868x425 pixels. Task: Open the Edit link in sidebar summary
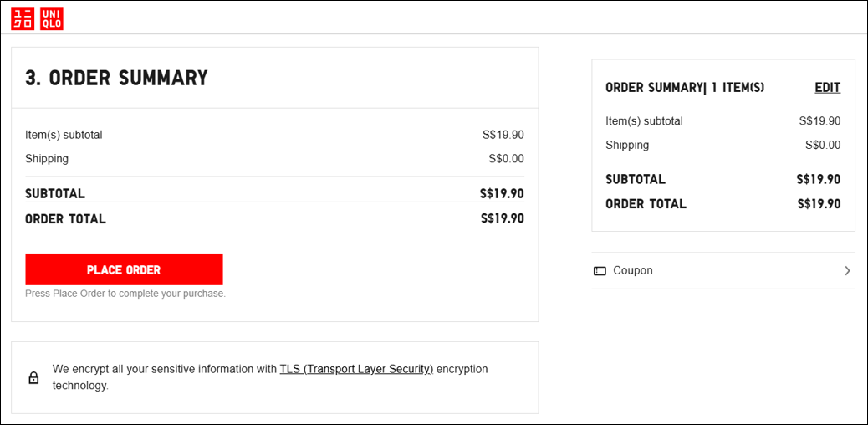(827, 88)
